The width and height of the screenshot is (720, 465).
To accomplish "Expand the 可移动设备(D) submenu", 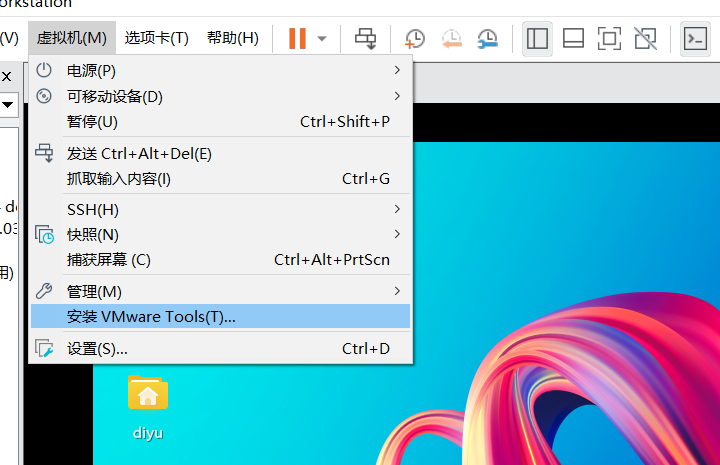I will [x=220, y=96].
